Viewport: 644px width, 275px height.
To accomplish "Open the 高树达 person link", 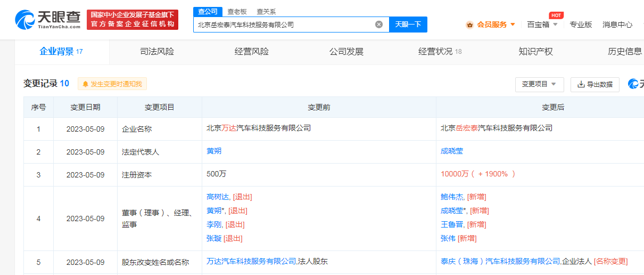I will click(218, 197).
